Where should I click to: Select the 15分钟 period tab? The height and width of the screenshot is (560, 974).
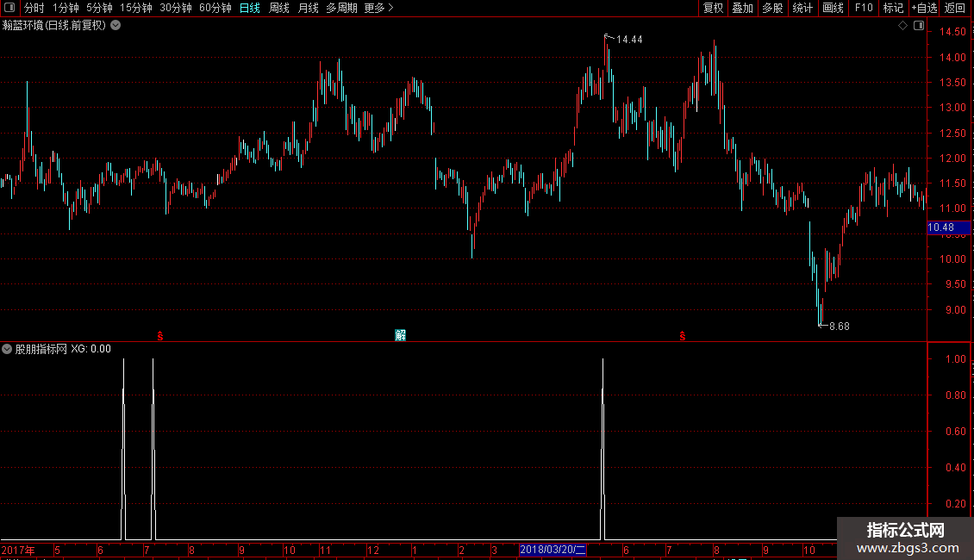coord(135,8)
